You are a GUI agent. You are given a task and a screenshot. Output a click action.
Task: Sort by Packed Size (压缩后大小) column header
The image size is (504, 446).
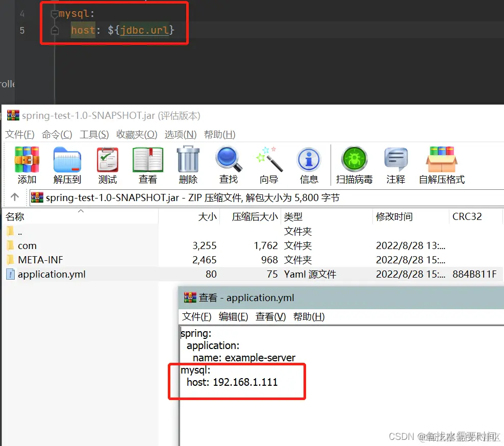pyautogui.click(x=250, y=217)
